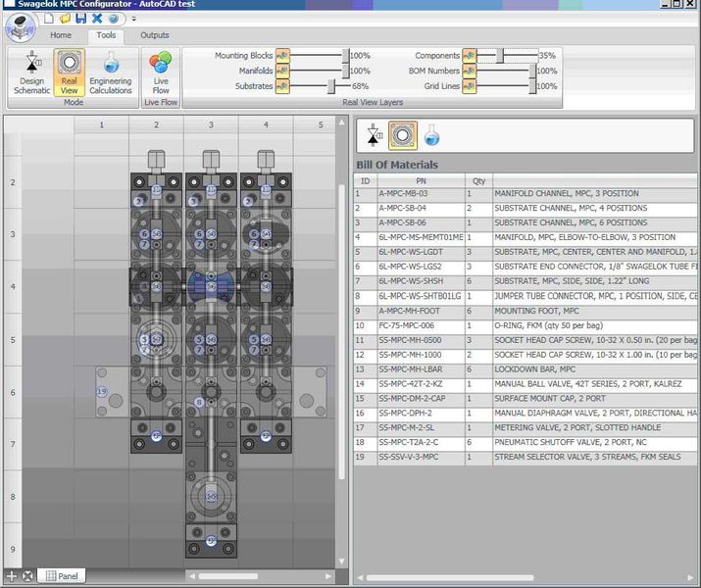Toggle Substrates layer visibility icon
Image resolution: width=701 pixels, height=588 pixels.
click(282, 86)
